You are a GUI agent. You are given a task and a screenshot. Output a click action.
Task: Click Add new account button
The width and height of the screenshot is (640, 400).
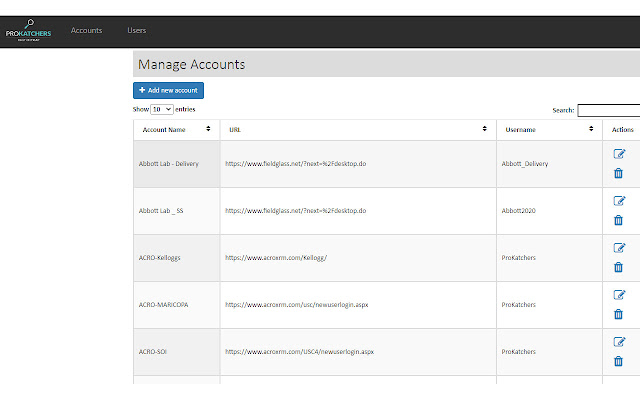(x=168, y=90)
